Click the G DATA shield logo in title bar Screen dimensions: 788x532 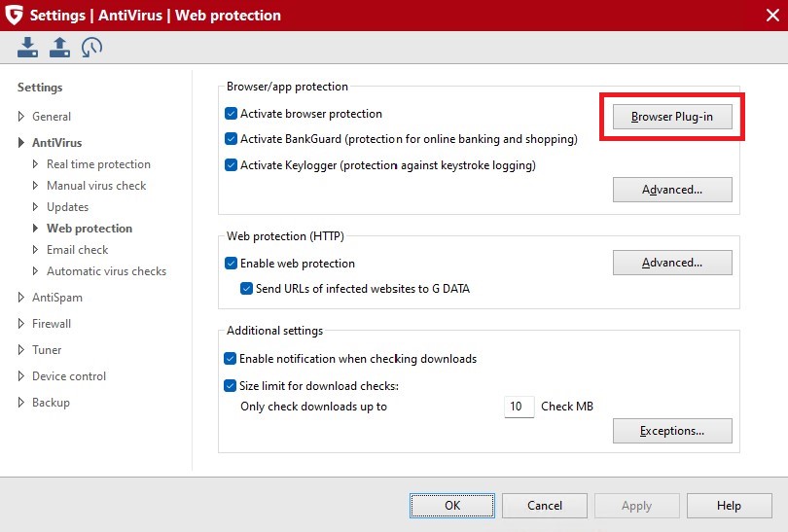click(14, 16)
